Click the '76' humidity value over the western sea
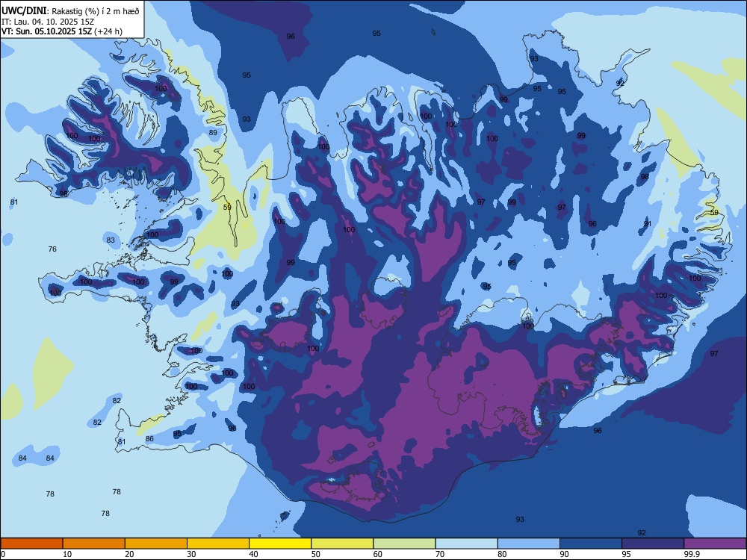Screen dimensions: 747x560 click(52, 249)
